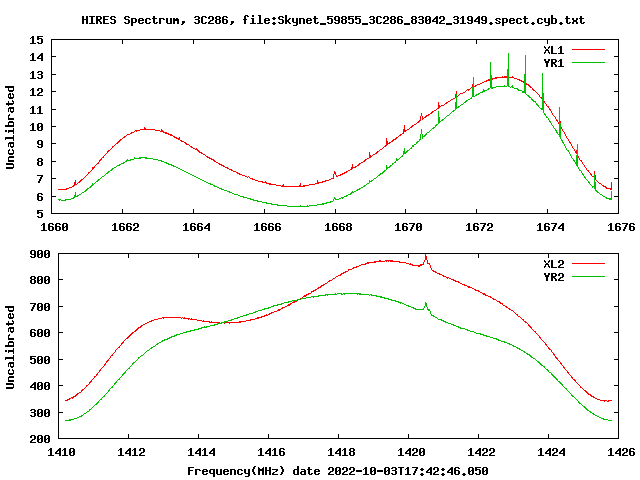This screenshot has width=640, height=480.
Task: Click the 1672 x-axis tick label
Action: click(480, 227)
